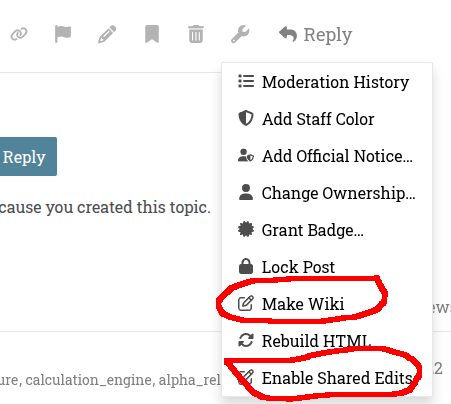Click the shield icon for staff color
The height and width of the screenshot is (404, 451).
(x=246, y=118)
